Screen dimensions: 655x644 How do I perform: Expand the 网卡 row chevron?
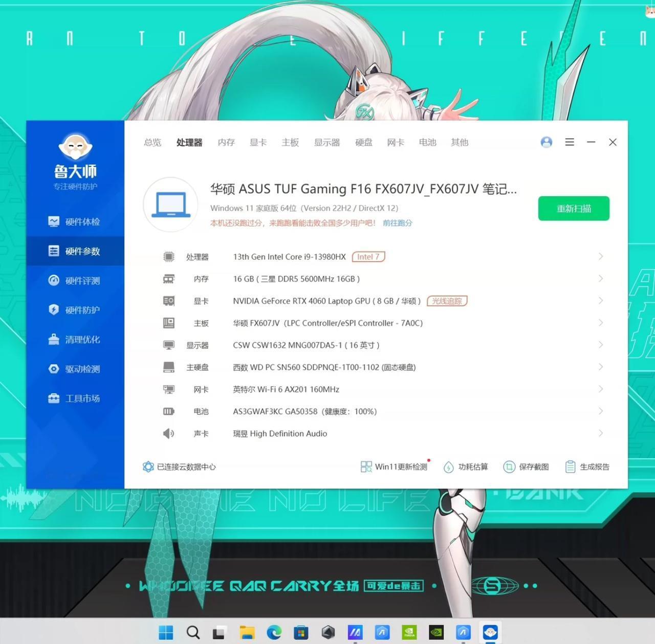[x=601, y=389]
